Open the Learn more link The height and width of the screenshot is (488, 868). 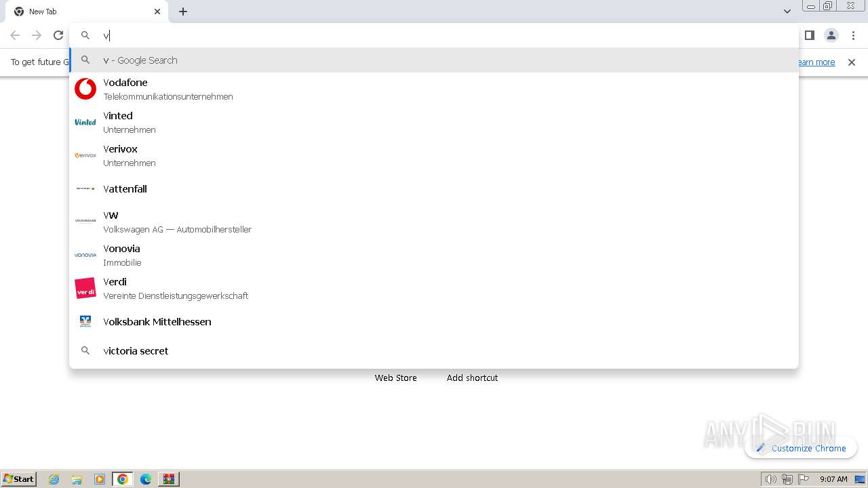(816, 62)
